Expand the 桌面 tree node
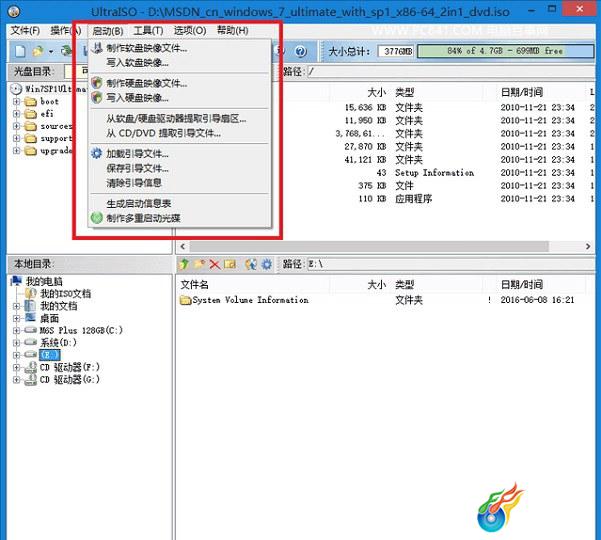 16,318
